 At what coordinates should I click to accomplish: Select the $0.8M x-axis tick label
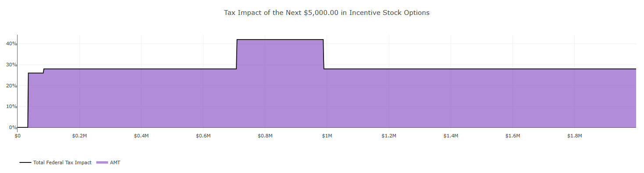265,136
